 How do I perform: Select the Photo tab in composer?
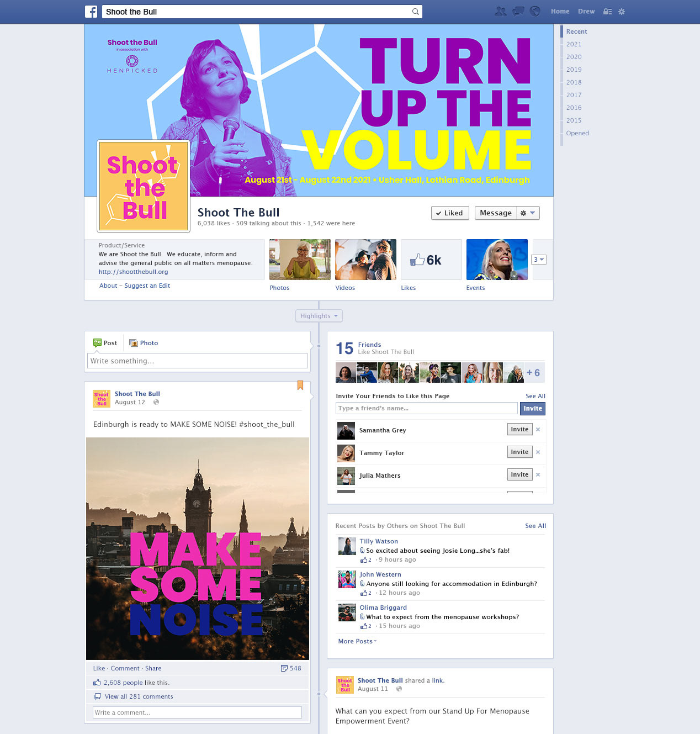[144, 343]
